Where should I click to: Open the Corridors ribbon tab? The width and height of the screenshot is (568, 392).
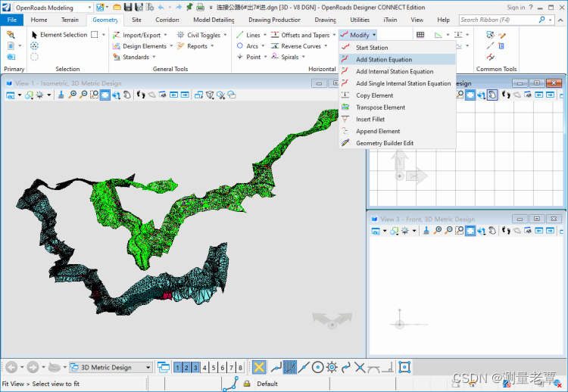tap(167, 20)
